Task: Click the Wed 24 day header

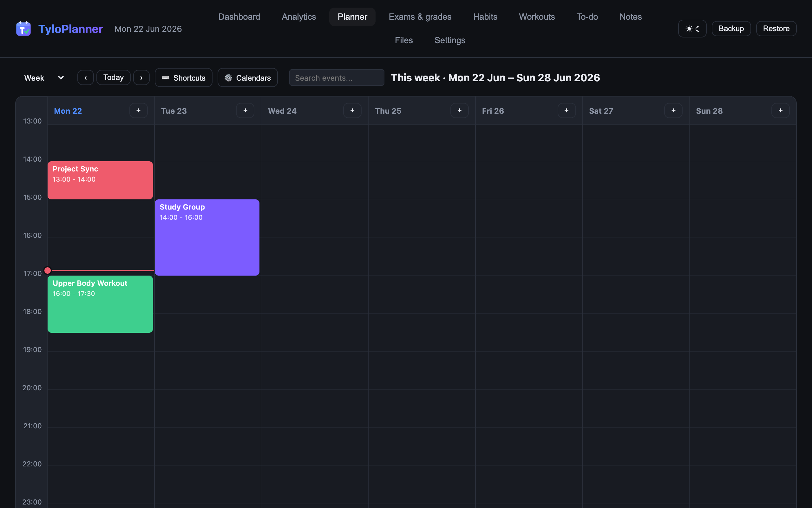Action: point(282,111)
